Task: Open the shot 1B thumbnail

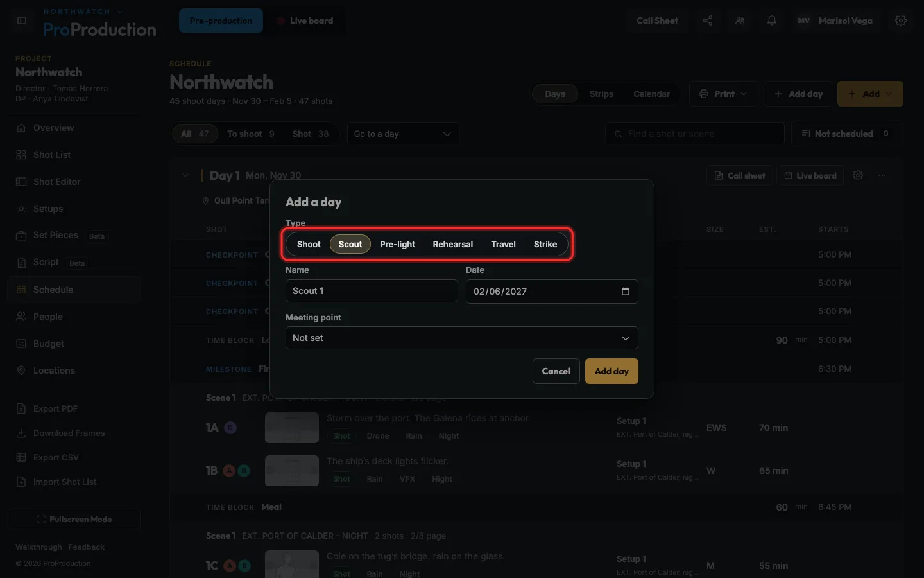Action: point(292,471)
